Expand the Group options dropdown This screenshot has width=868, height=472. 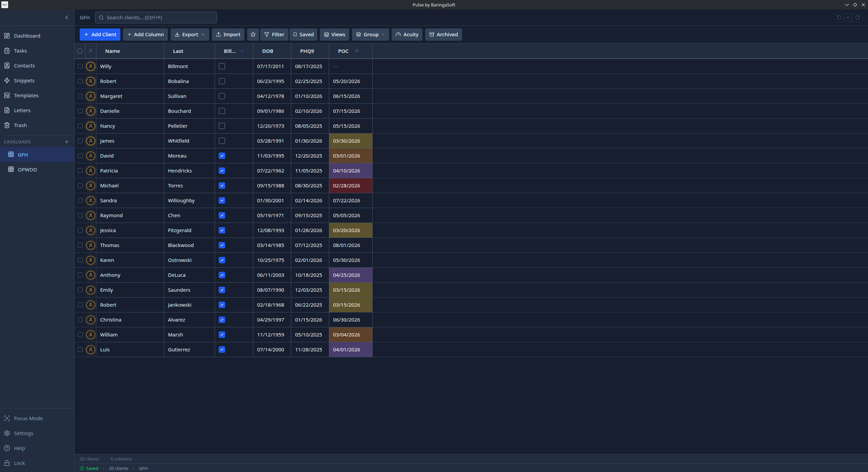click(x=370, y=34)
